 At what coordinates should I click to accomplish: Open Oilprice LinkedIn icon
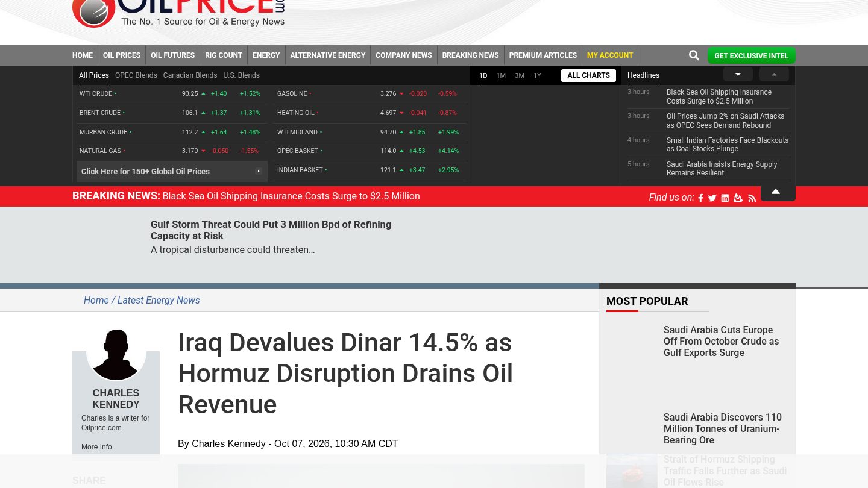point(725,198)
